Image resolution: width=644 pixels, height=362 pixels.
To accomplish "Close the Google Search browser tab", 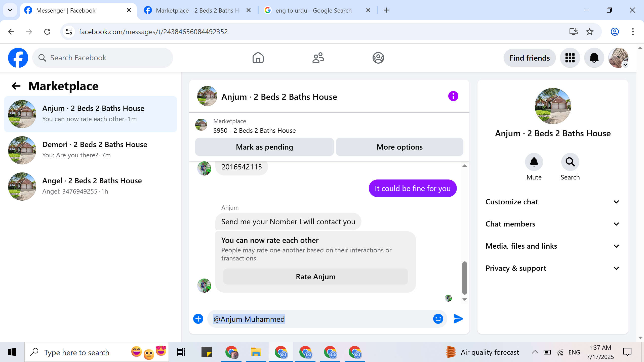I will coord(368,10).
